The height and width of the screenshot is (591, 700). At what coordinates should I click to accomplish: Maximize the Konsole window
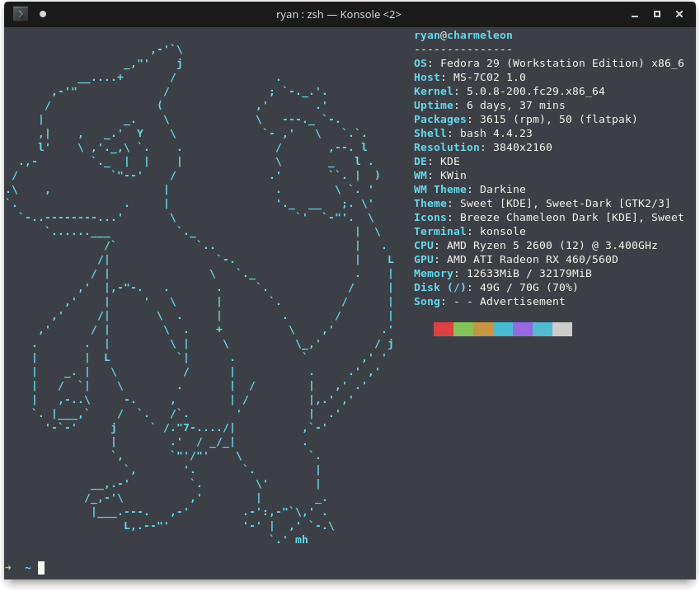tap(657, 14)
